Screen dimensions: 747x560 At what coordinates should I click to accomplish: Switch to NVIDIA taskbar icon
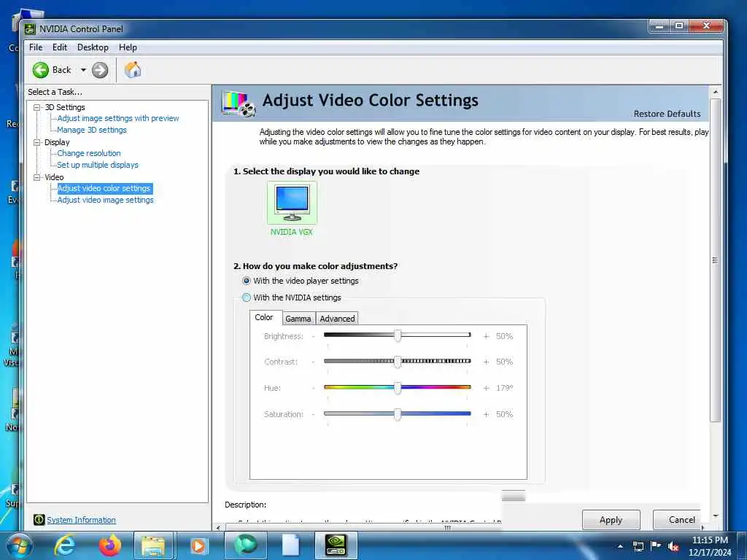click(x=336, y=545)
